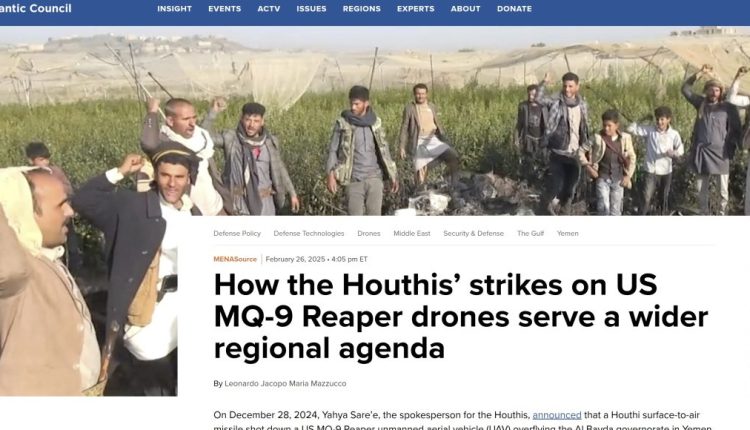Image resolution: width=750 pixels, height=430 pixels.
Task: Open author Leonardo Jacopo Maria Mazzucco's page
Action: click(x=286, y=384)
